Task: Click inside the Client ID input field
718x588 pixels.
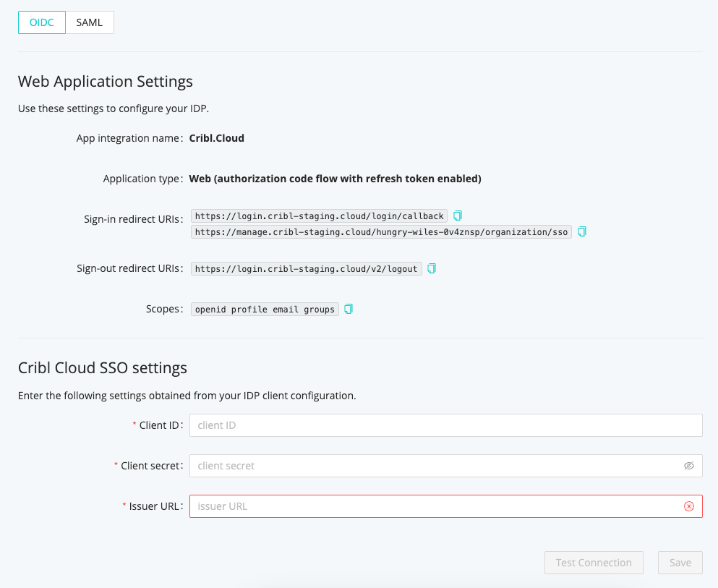Action: pyautogui.click(x=445, y=425)
